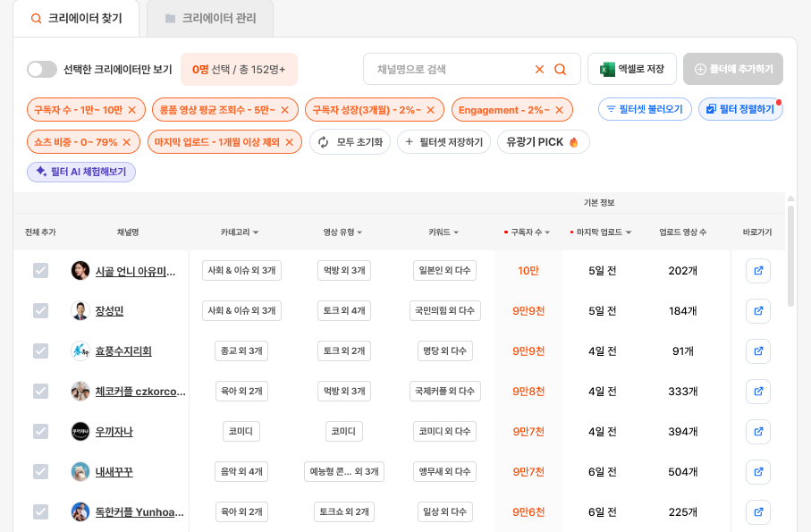Click the 엑셀로 저장 button

[632, 69]
